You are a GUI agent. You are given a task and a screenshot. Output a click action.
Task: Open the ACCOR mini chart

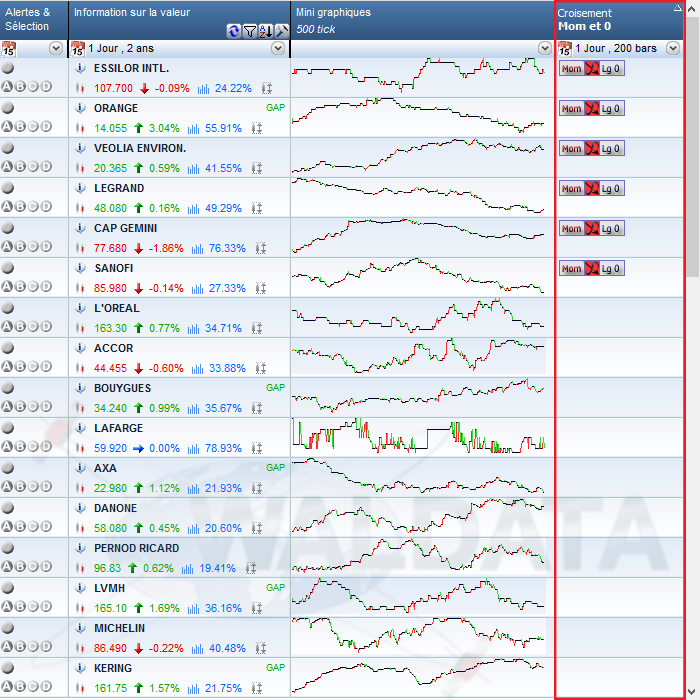[x=418, y=356]
